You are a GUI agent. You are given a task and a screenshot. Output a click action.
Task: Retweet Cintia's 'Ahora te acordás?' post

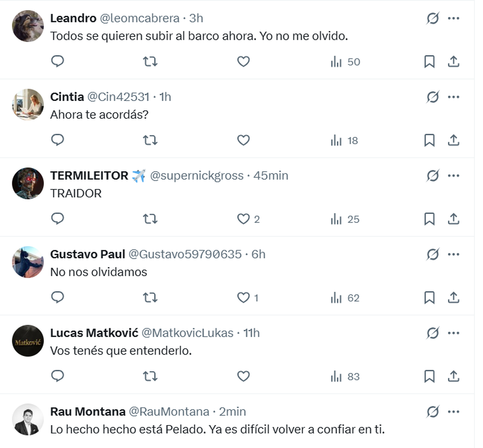click(150, 140)
